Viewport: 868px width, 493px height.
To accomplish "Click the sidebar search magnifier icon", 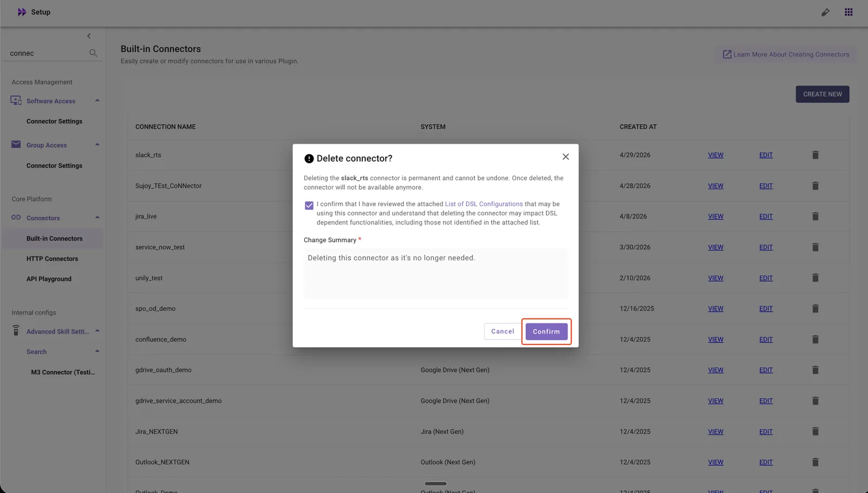I will 93,53.
